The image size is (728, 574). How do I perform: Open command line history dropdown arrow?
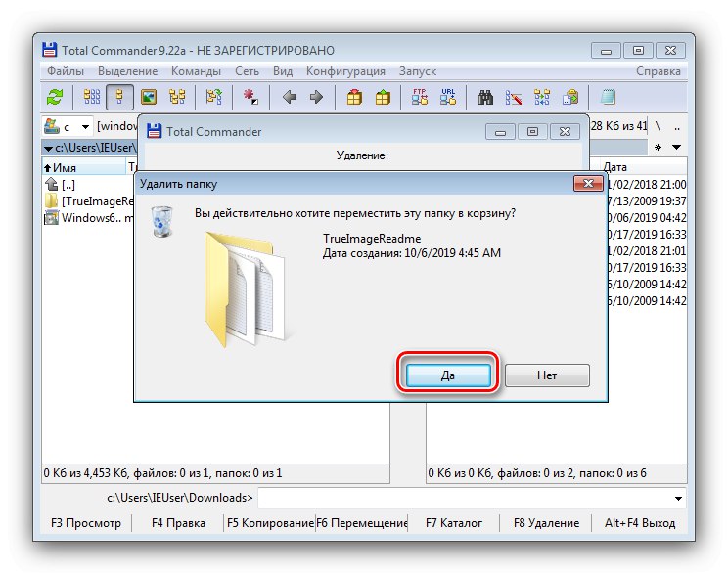[678, 499]
